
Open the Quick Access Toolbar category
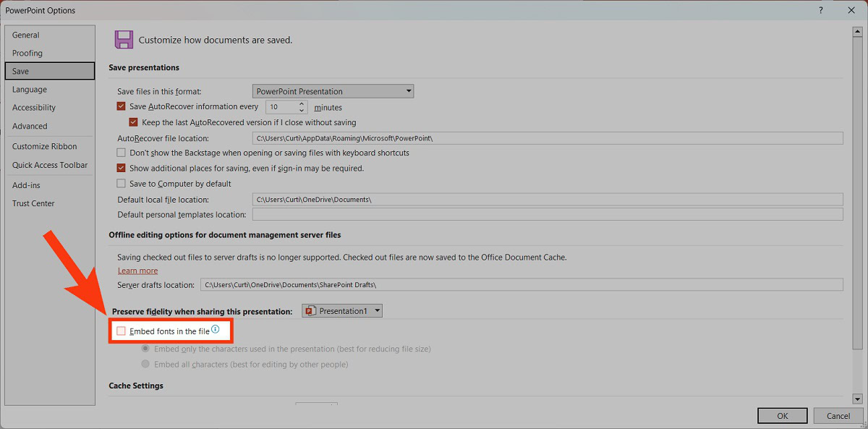pyautogui.click(x=49, y=165)
